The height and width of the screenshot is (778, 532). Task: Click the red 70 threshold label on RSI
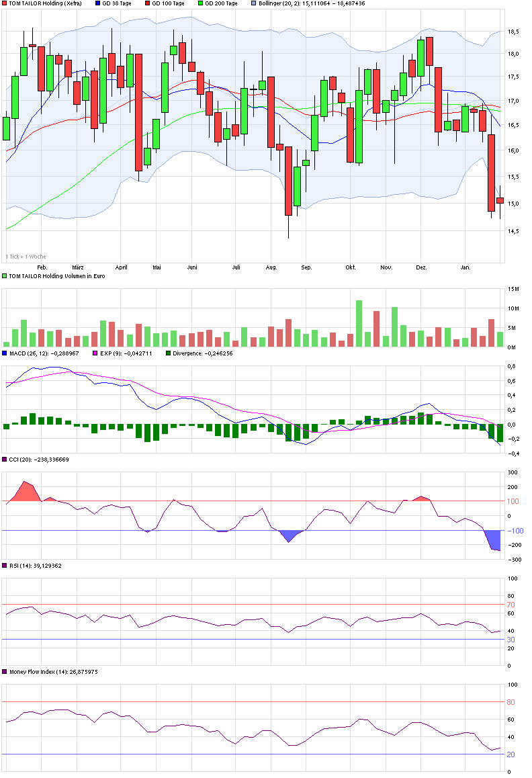click(511, 605)
